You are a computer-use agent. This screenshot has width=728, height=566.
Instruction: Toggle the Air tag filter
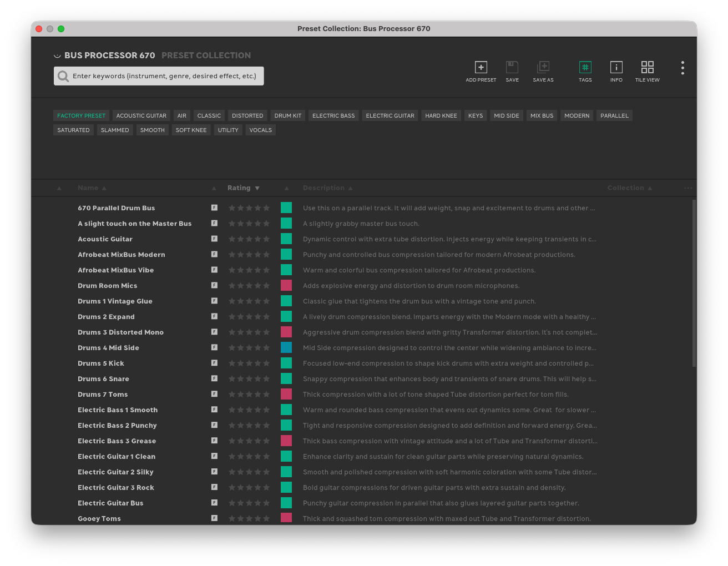click(x=182, y=115)
